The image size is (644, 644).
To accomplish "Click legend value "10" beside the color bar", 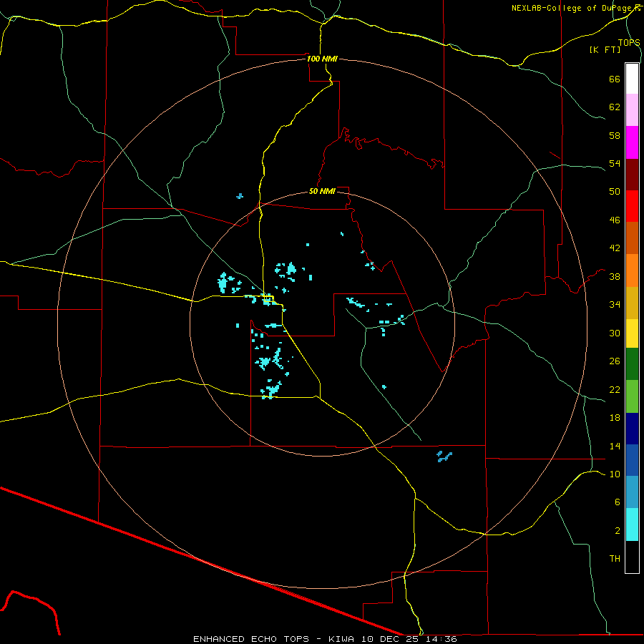I will coord(615,474).
